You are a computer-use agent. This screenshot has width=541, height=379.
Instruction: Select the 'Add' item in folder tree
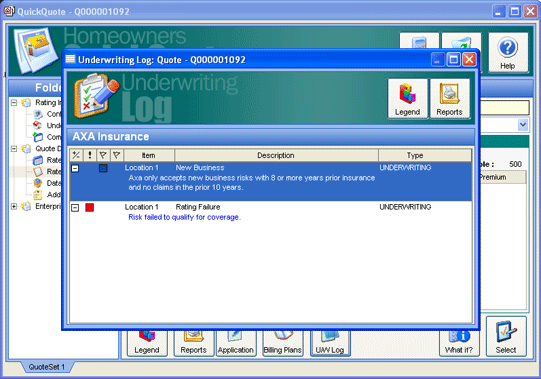[47, 195]
